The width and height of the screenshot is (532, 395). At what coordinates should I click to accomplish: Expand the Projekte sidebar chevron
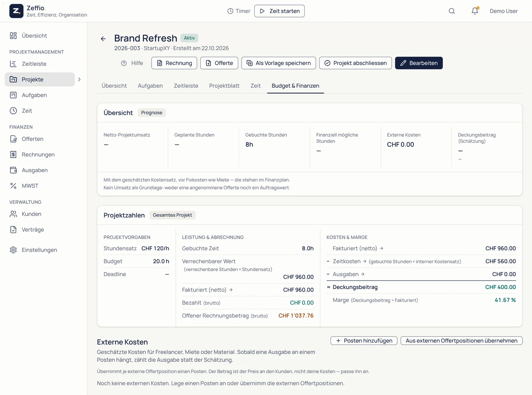(79, 79)
